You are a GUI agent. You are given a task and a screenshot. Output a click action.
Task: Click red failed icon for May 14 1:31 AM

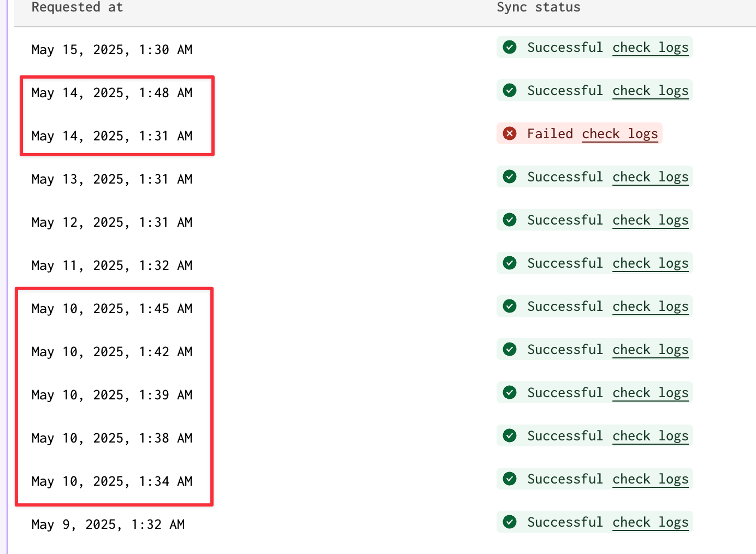510,134
